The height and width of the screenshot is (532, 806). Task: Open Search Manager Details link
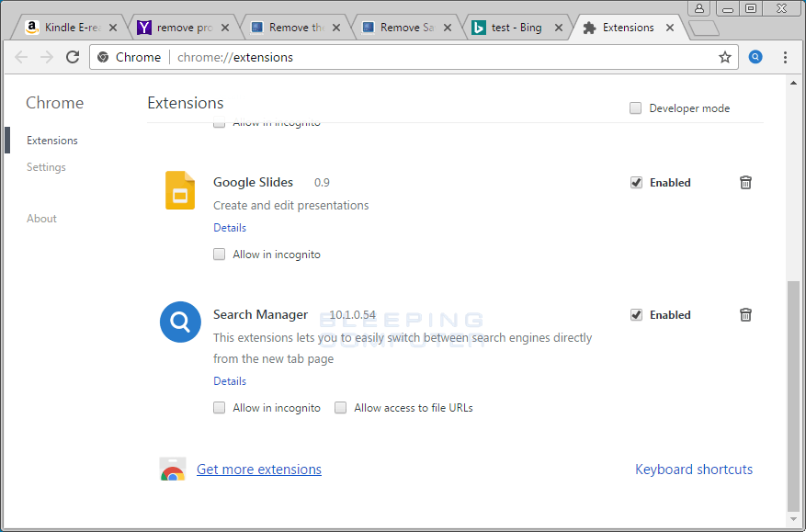coord(230,381)
